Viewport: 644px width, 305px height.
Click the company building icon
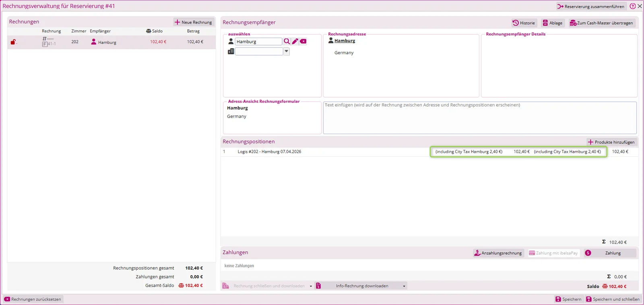[x=231, y=51]
